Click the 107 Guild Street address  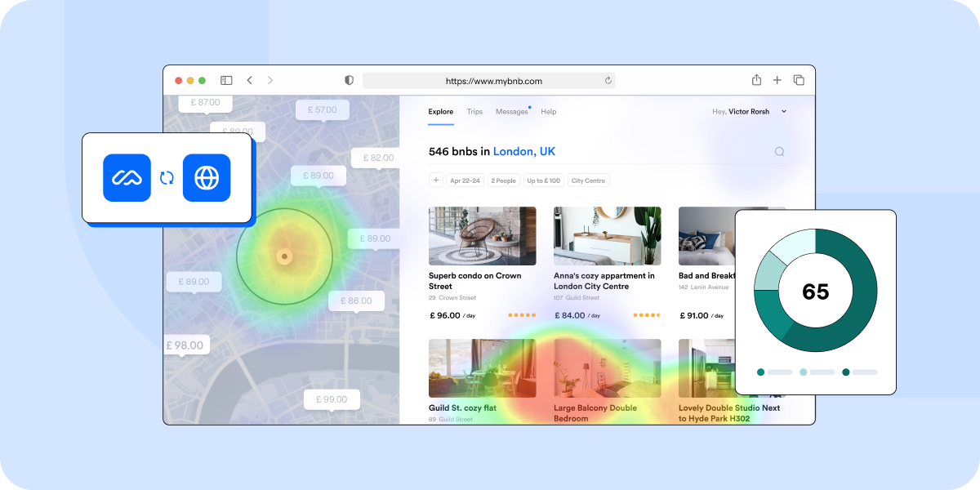click(577, 298)
